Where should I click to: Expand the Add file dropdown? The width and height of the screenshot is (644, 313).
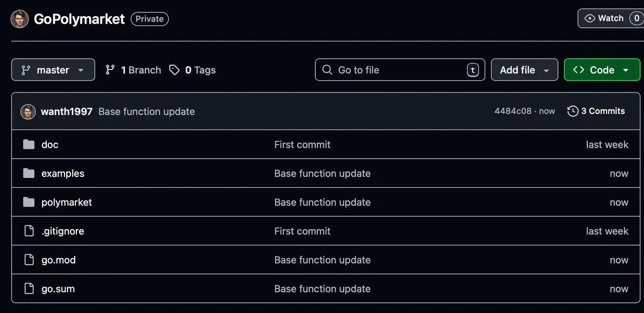[x=524, y=70]
